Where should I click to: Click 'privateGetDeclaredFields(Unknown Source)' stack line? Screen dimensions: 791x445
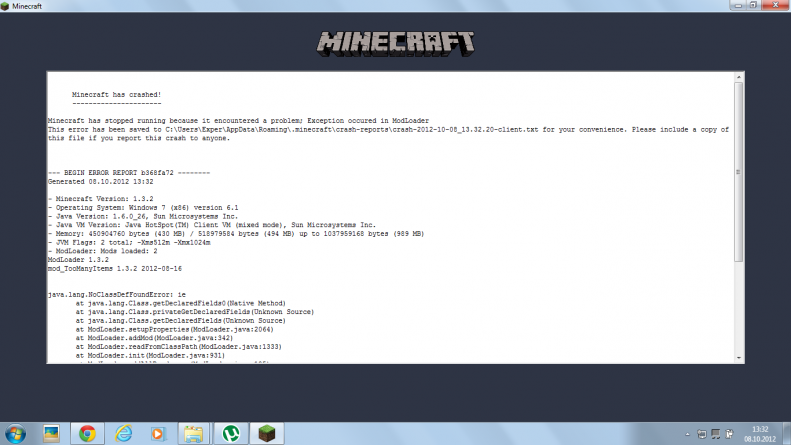[195, 312]
